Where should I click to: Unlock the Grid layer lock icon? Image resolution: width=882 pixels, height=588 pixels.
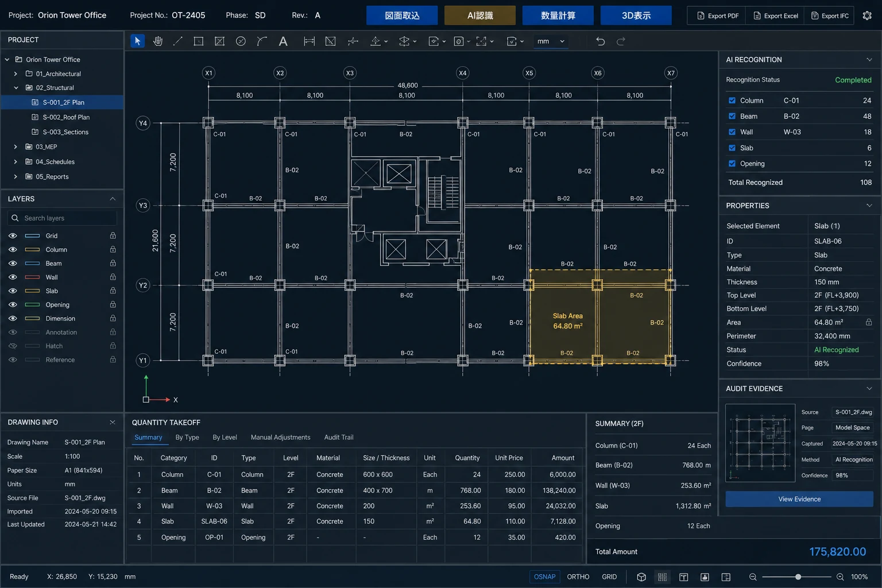click(x=113, y=235)
